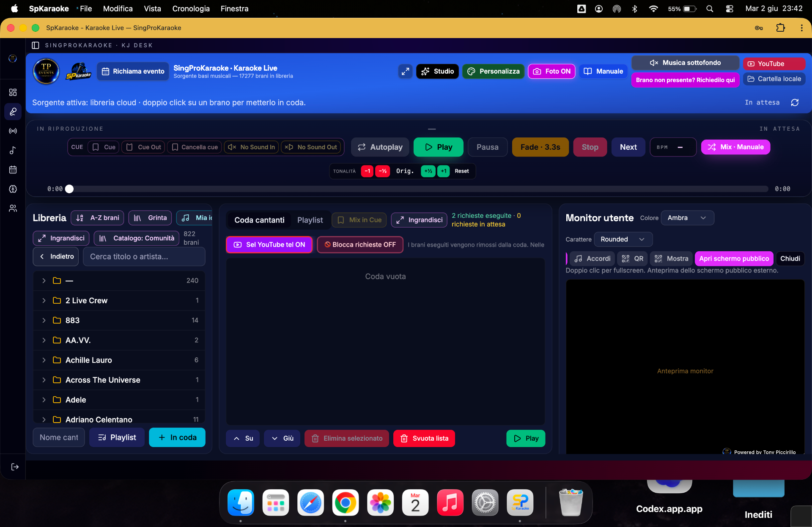Open Launchpad from the Dock
812x527 pixels.
(x=276, y=503)
